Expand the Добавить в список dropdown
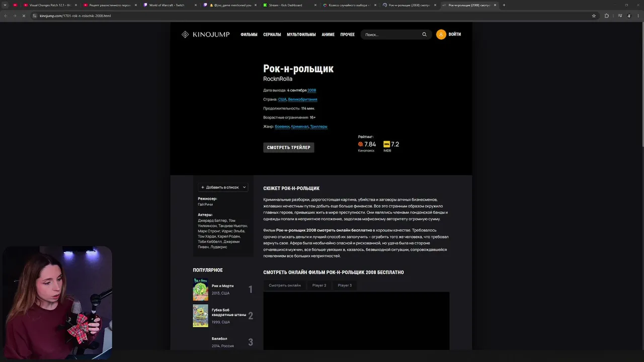This screenshot has height=362, width=644. tap(223, 187)
